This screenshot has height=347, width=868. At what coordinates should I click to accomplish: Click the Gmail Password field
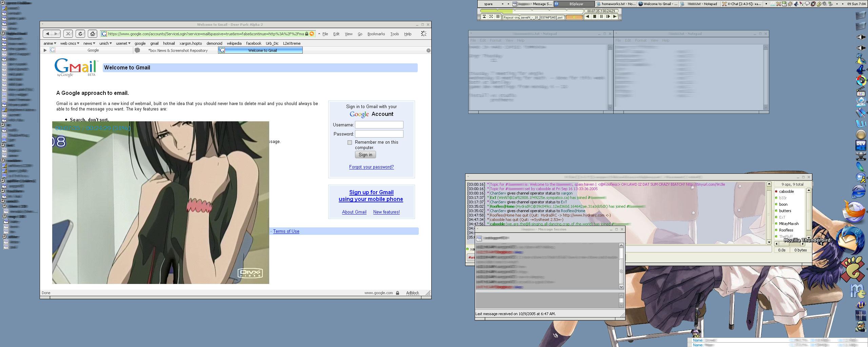coord(379,134)
